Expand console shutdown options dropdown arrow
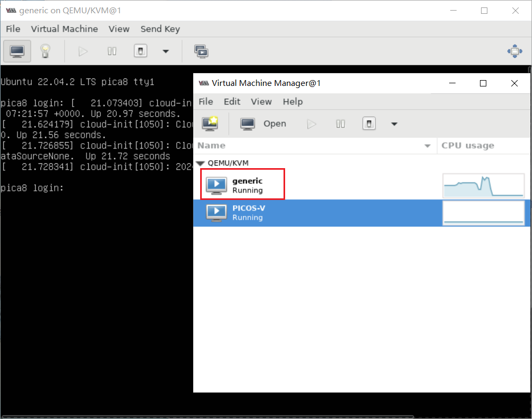Screen dimensions: 532x419 (166, 51)
